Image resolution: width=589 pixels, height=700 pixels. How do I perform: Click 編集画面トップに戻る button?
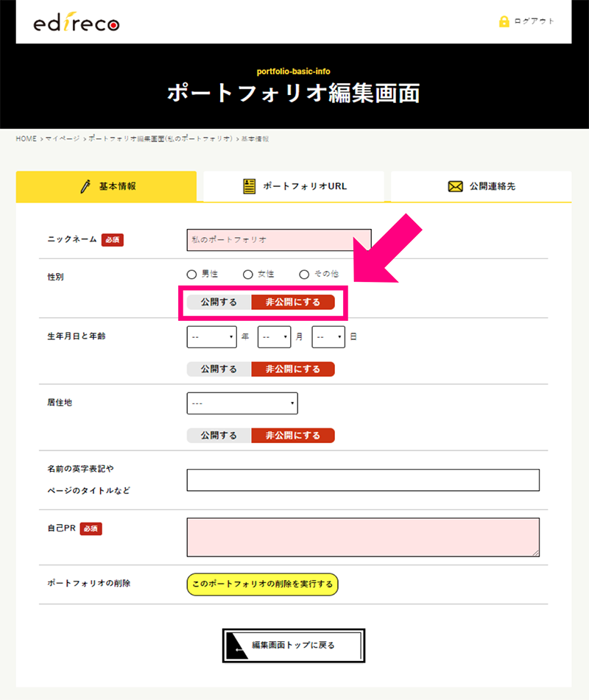click(x=293, y=646)
